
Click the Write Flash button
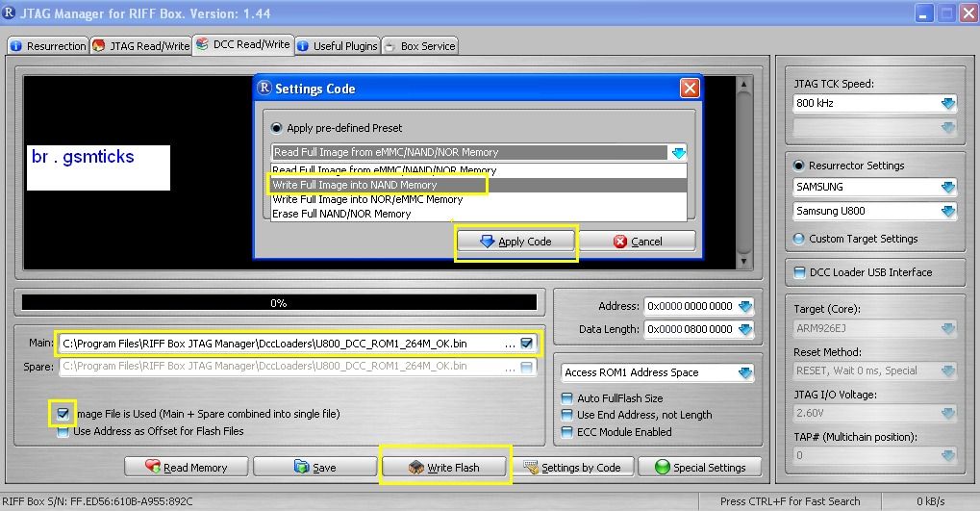(x=443, y=468)
